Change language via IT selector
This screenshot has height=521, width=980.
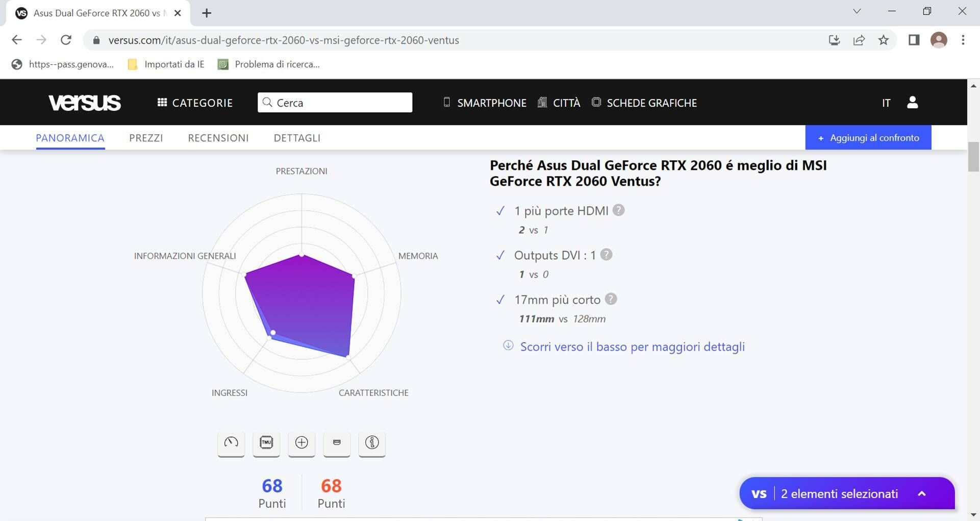coord(886,103)
